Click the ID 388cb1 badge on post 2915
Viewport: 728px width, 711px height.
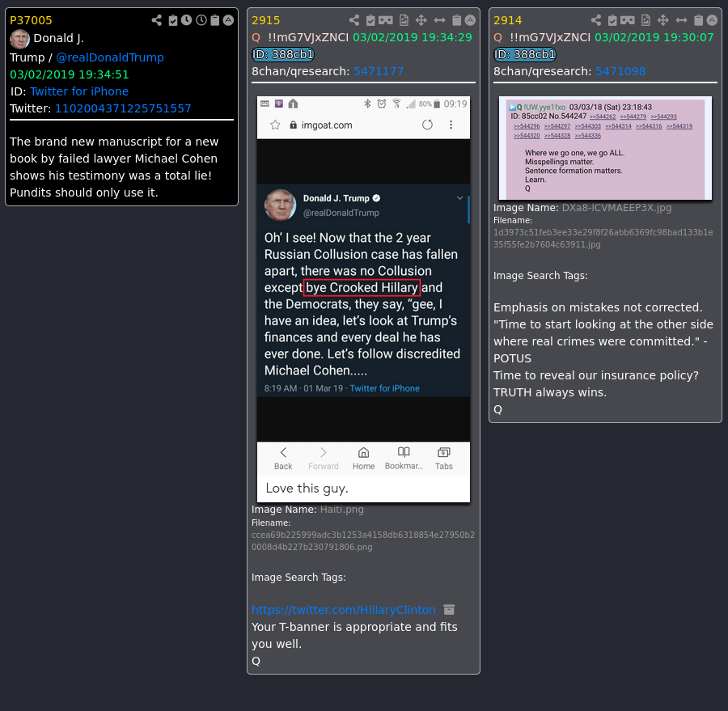tap(283, 54)
